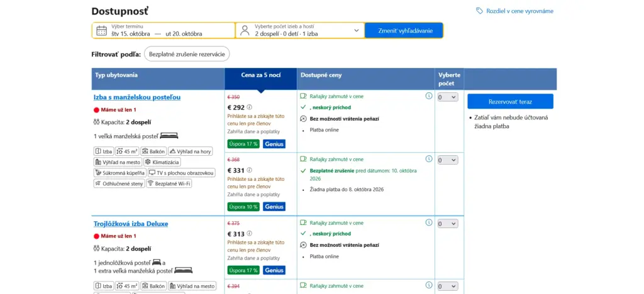The height and width of the screenshot is (294, 644).
Task: Open quantity dropdown for the € 313 offer
Action: [x=447, y=224]
